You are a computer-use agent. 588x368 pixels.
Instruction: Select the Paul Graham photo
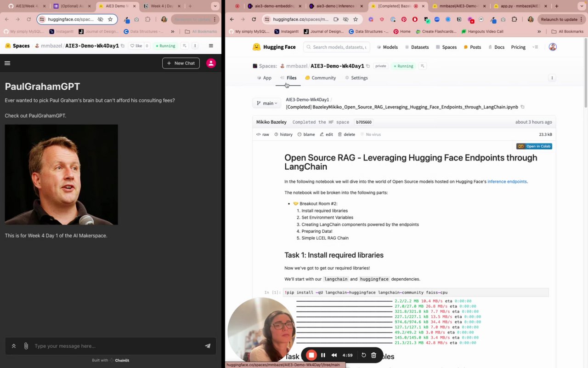61,175
